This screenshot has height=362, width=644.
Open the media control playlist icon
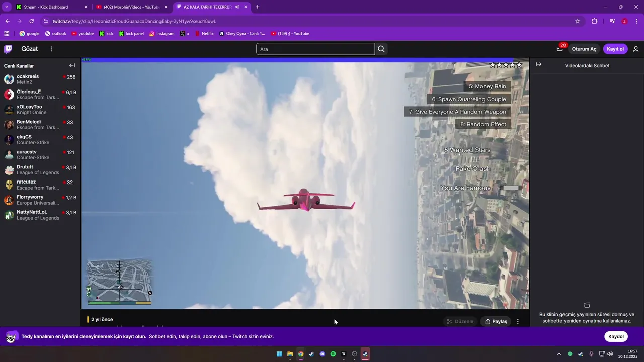coord(612,21)
